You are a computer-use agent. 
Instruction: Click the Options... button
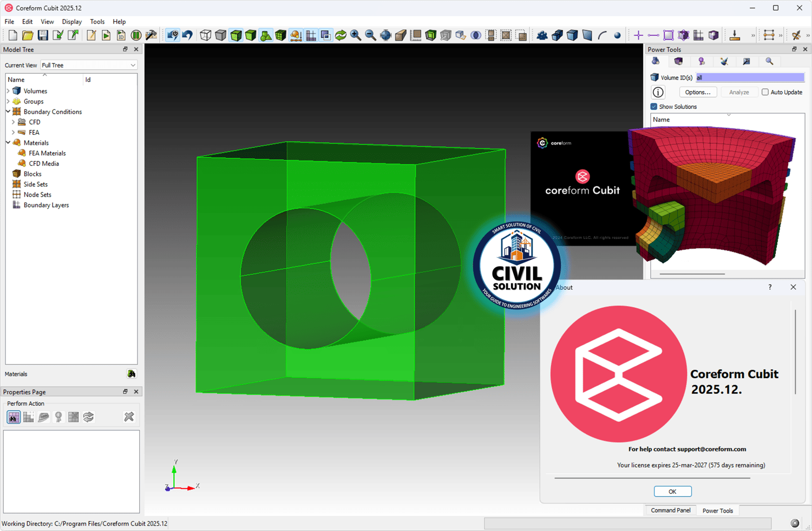tap(698, 92)
